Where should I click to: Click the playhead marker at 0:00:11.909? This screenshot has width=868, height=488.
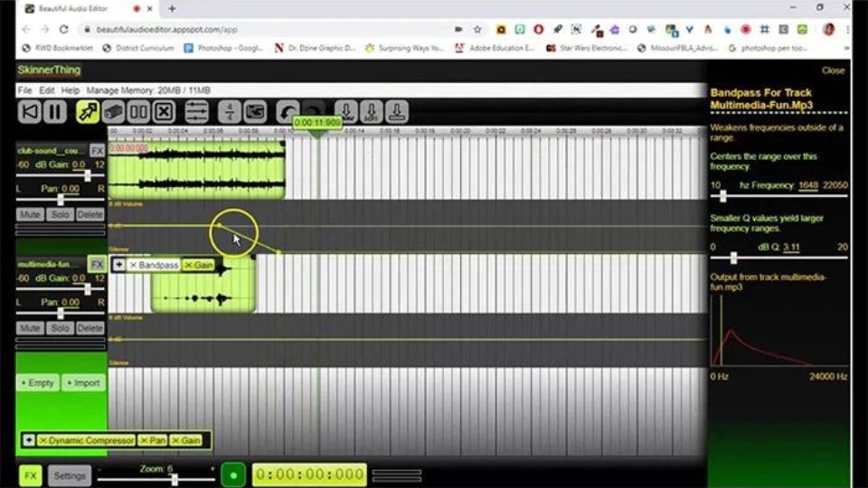point(317,123)
